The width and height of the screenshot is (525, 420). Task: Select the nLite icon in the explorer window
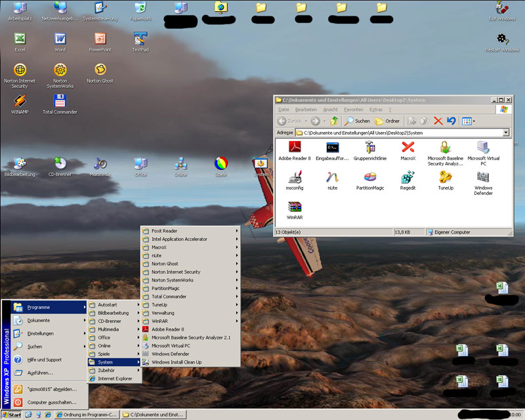[x=333, y=180]
